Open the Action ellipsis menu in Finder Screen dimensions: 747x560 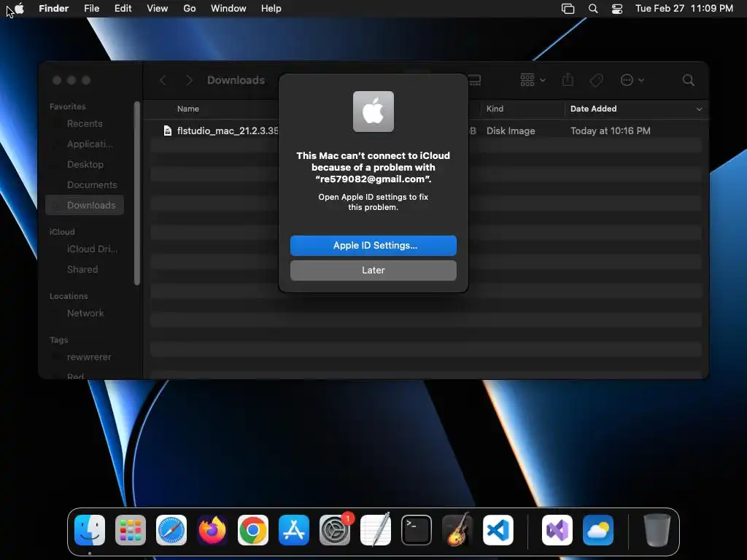(x=632, y=80)
